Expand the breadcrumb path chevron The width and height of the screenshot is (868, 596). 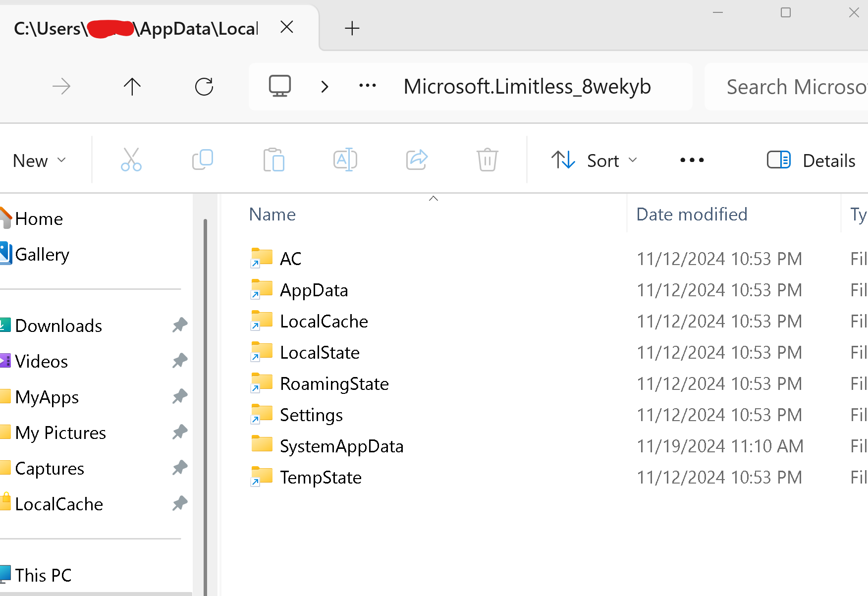(325, 87)
